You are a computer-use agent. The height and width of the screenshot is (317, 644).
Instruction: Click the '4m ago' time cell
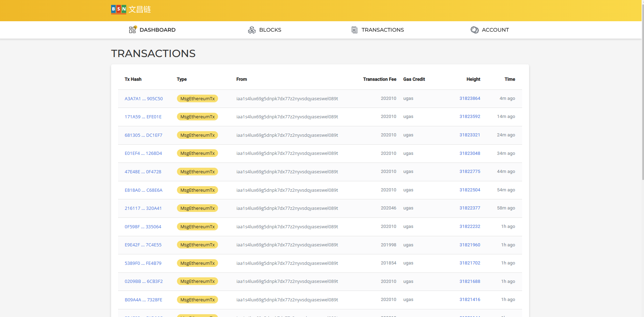click(507, 98)
